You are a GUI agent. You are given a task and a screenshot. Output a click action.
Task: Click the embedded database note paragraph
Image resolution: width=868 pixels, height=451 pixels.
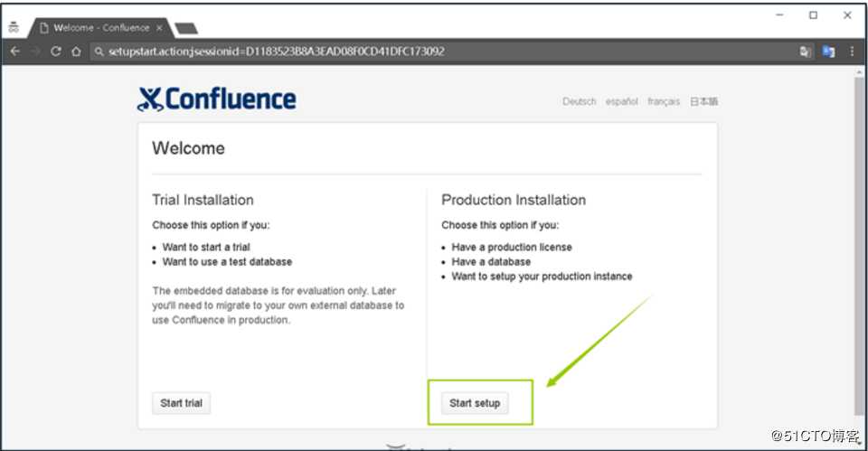278,305
